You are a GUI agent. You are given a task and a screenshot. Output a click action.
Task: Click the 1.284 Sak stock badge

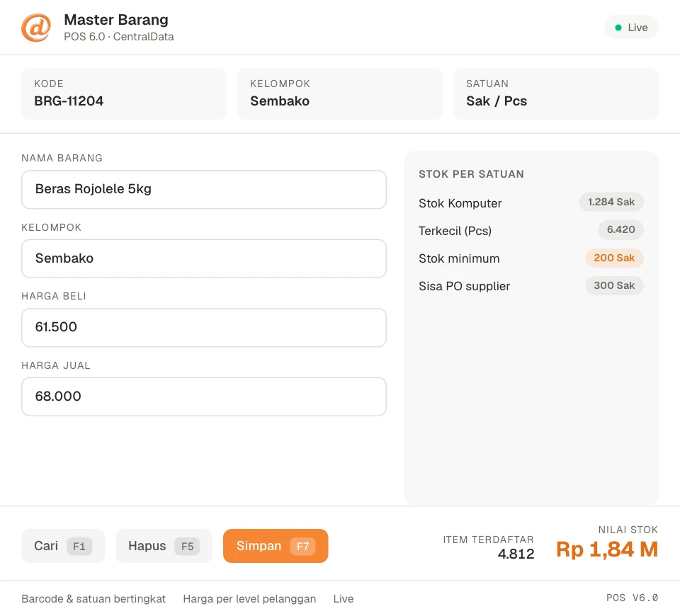pyautogui.click(x=611, y=202)
